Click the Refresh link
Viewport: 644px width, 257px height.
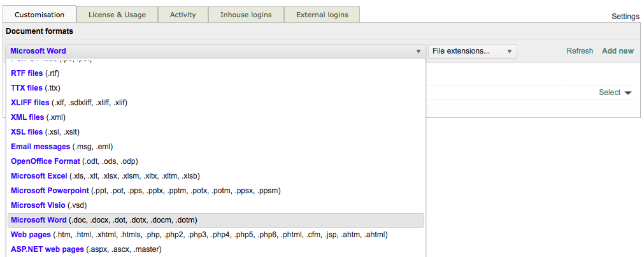[580, 51]
